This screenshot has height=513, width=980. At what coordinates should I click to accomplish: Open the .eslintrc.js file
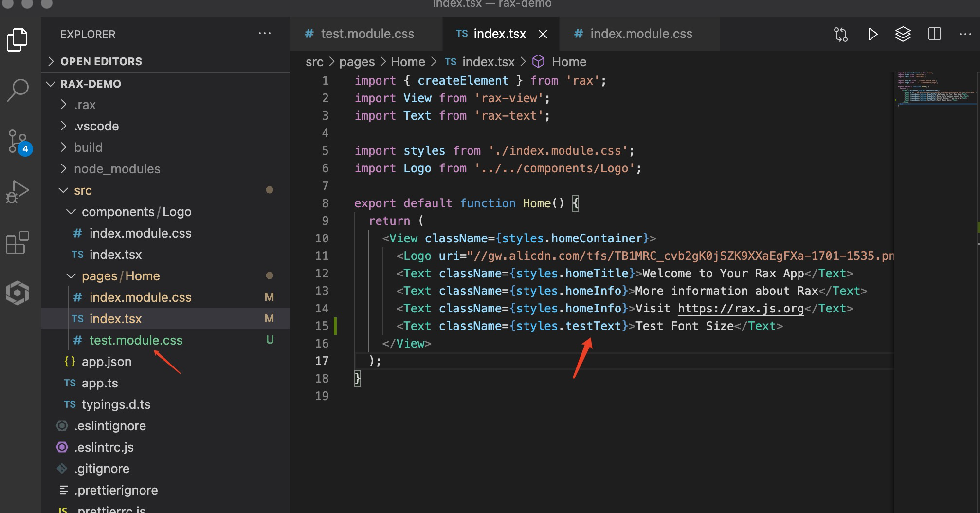pyautogui.click(x=165, y=447)
